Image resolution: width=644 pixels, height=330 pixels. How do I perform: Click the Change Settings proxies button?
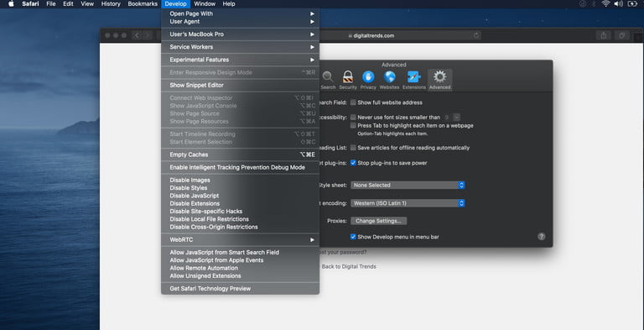(x=379, y=221)
